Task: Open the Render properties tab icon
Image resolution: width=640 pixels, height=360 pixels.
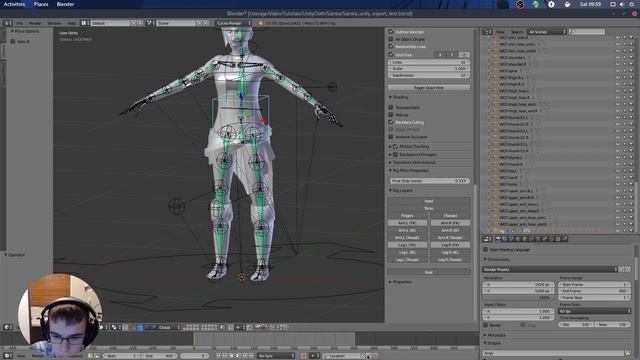Action: (x=498, y=239)
